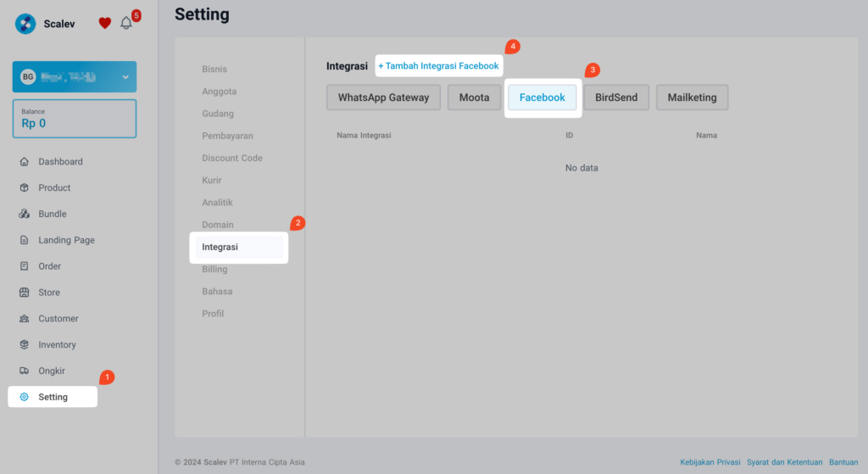Select Gudang settings section

218,114
